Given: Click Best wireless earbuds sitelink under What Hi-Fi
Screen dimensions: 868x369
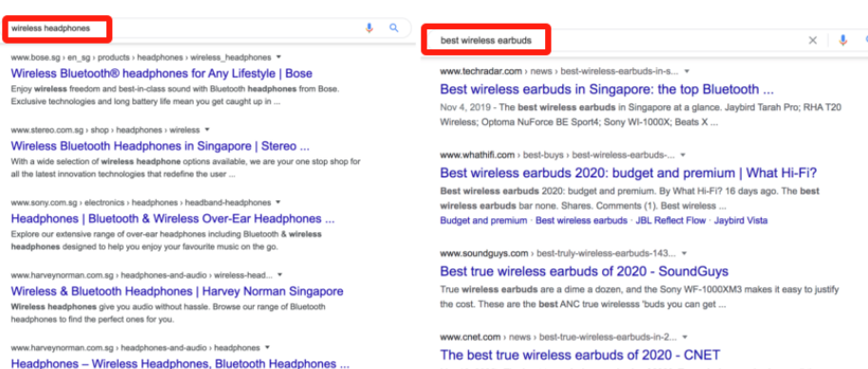Looking at the screenshot, I should (581, 220).
